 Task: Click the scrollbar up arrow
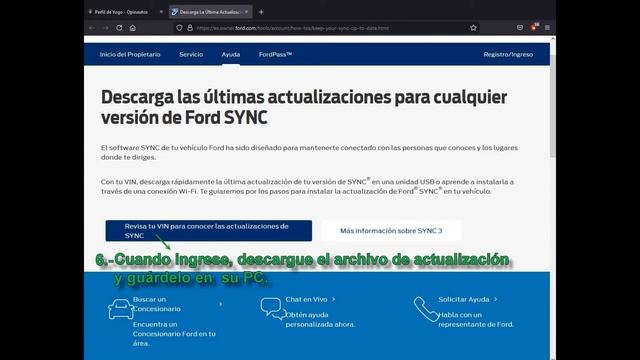click(553, 39)
